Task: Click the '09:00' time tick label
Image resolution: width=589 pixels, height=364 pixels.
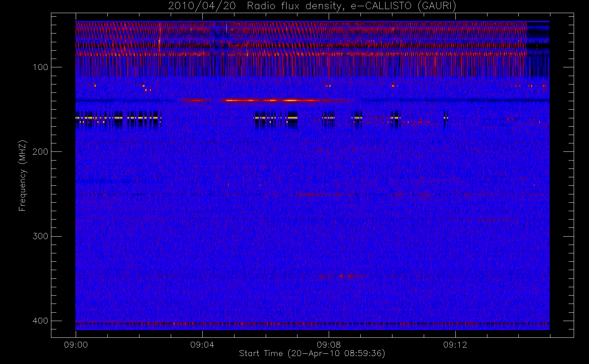Action: point(76,345)
